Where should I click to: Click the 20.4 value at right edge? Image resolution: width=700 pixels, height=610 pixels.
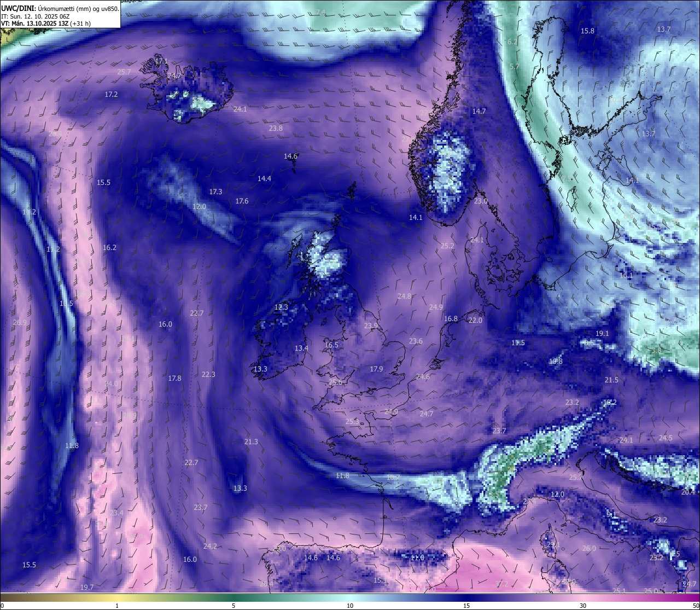688,492
